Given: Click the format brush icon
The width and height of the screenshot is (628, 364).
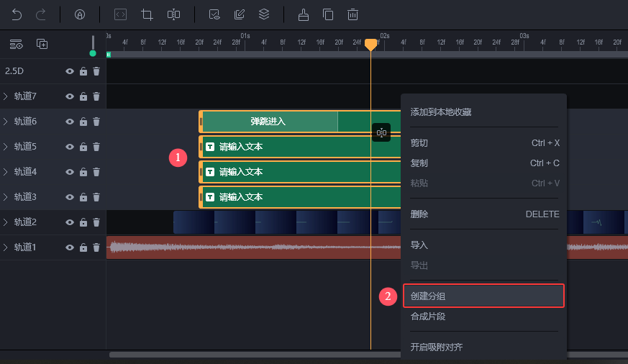Looking at the screenshot, I should [x=304, y=14].
